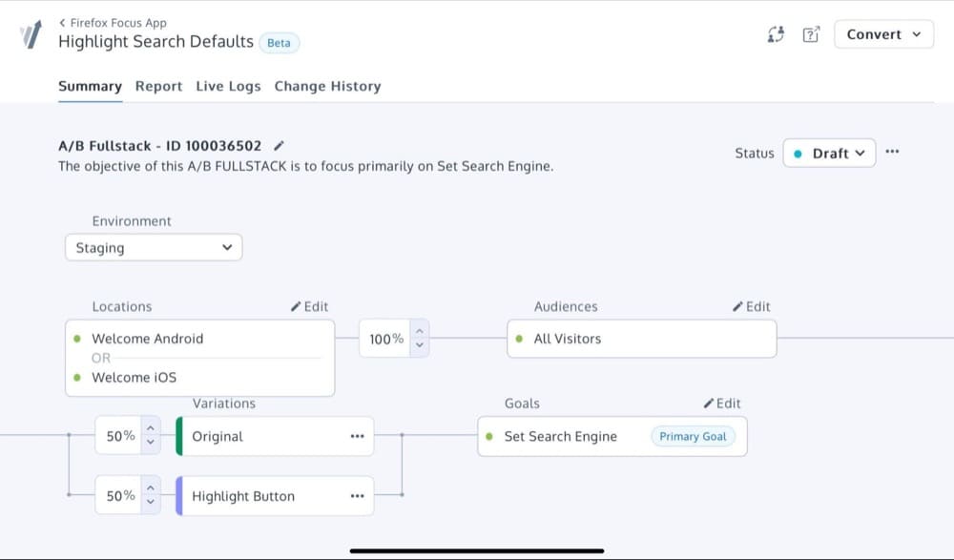Screen dimensions: 954x560
Task: Select the Welcome iOS location
Action: point(134,378)
